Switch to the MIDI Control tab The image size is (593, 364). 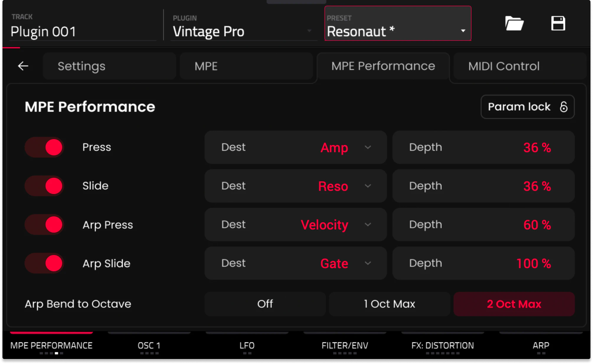coord(504,66)
